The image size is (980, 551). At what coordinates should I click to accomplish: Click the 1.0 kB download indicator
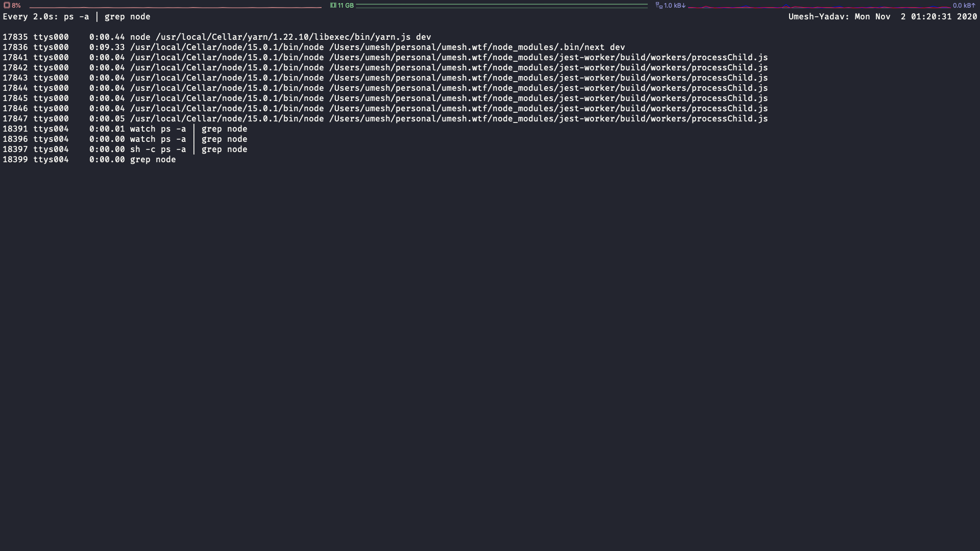pyautogui.click(x=672, y=6)
